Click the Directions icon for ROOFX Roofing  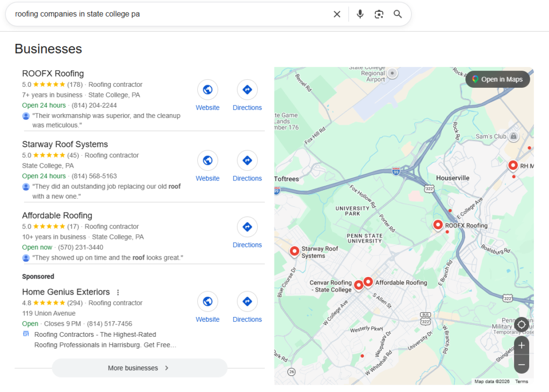(247, 89)
